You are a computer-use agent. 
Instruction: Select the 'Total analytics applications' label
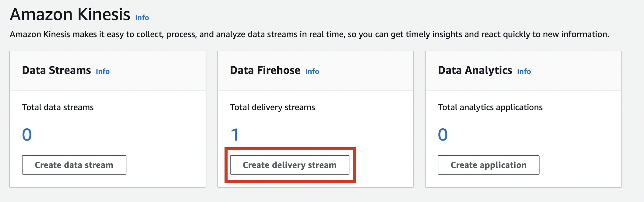(x=490, y=107)
